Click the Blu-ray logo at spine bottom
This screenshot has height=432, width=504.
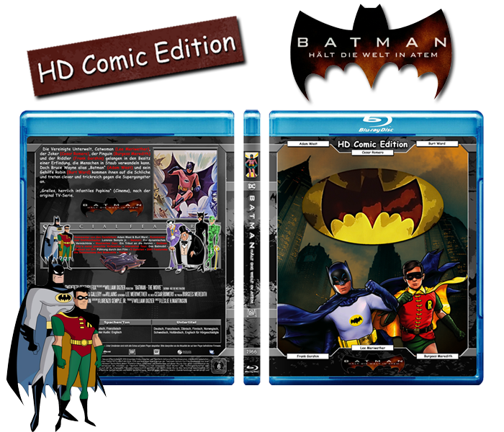(251, 367)
